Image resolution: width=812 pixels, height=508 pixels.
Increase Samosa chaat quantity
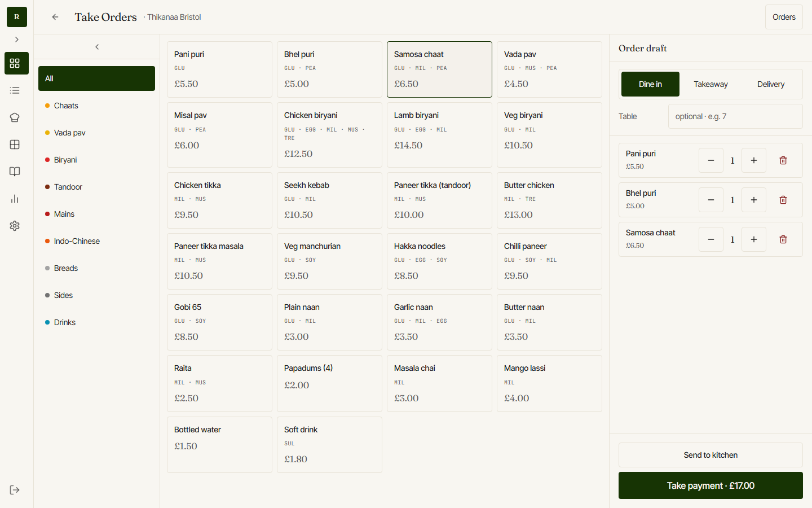754,239
